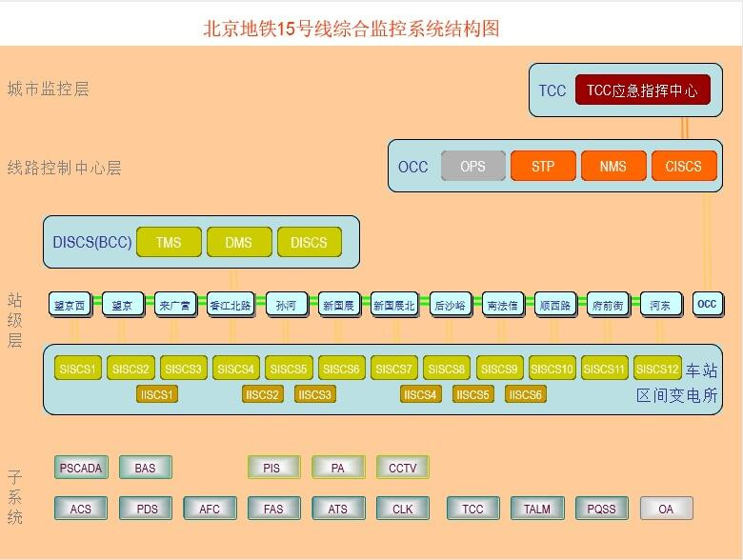Select the CLK subsystem button

(x=403, y=509)
